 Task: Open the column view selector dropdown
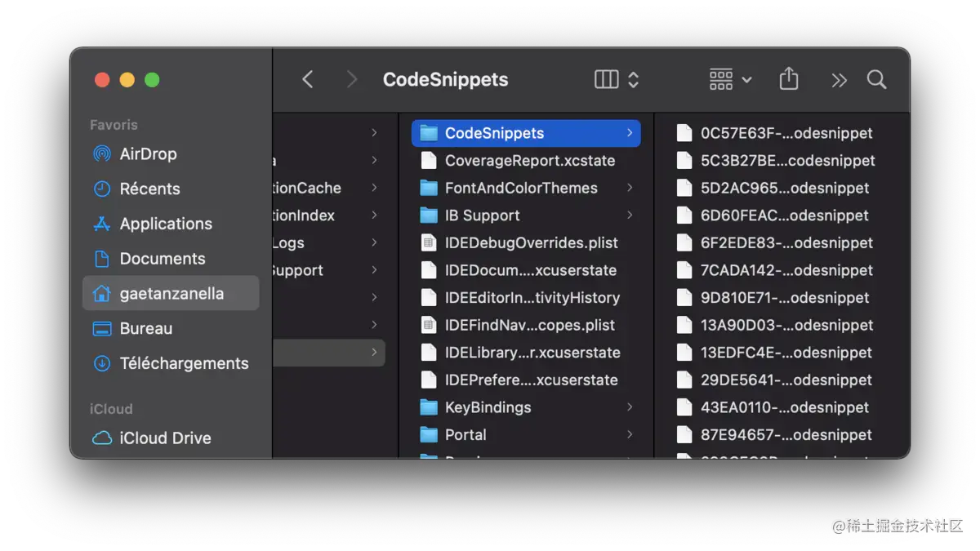[615, 78]
